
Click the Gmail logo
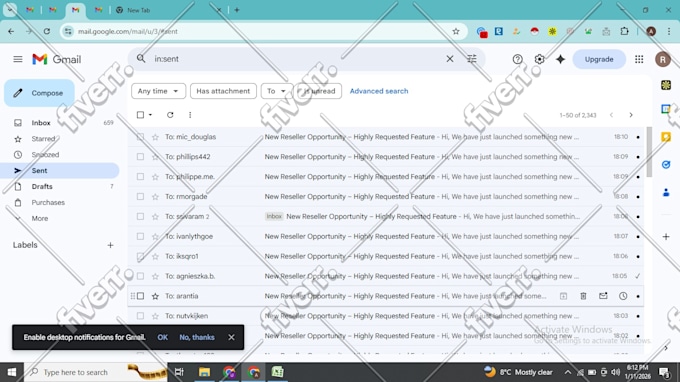click(x=56, y=59)
